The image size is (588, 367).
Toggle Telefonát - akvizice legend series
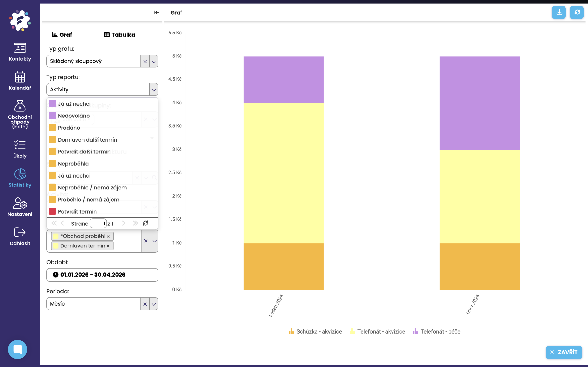click(377, 332)
